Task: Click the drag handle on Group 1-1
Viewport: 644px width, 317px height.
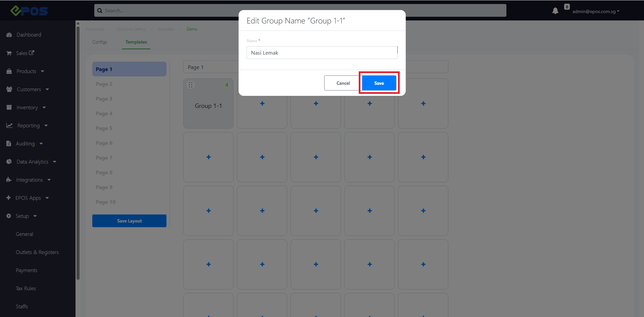Action: [191, 85]
